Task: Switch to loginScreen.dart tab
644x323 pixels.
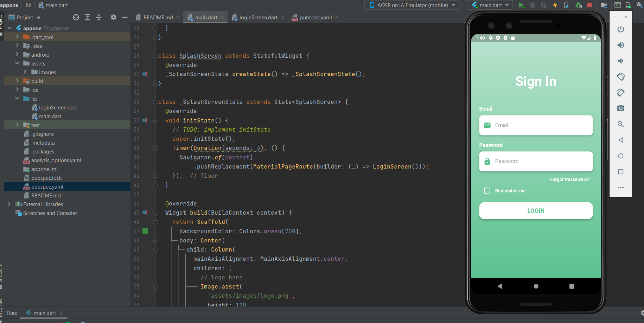Action: pos(258,17)
